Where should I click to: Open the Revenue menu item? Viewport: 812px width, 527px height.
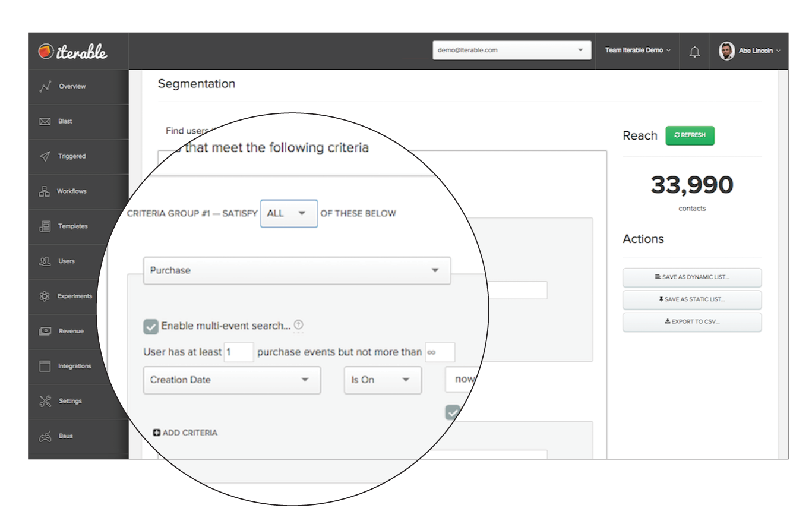coord(70,332)
